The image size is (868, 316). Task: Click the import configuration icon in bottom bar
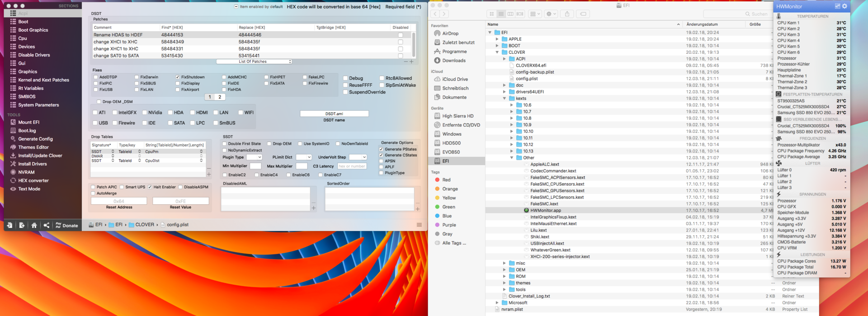9,225
